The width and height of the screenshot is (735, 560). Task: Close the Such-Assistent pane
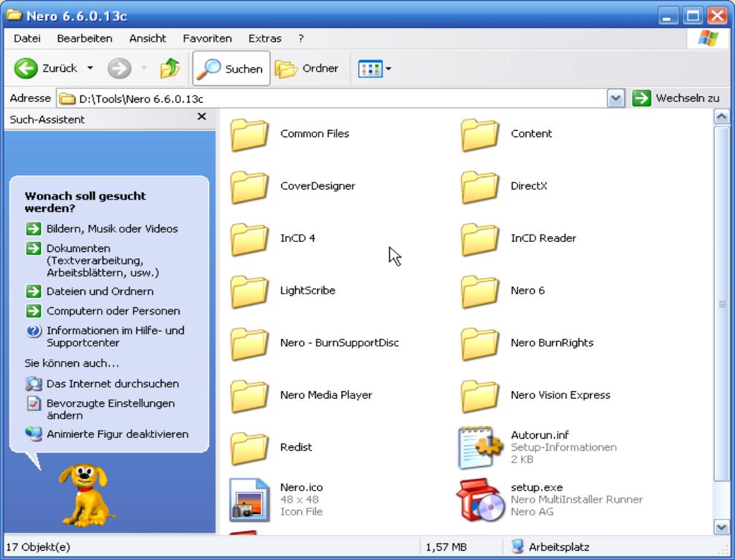click(x=202, y=116)
